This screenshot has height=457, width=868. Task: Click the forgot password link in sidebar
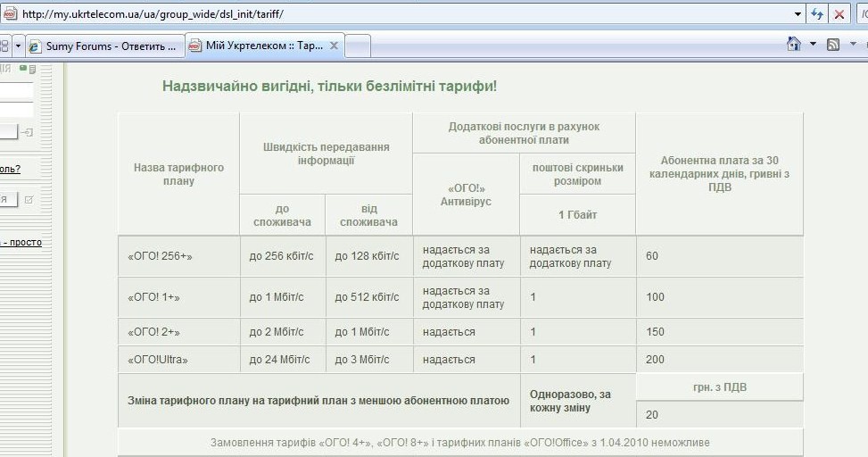point(10,168)
